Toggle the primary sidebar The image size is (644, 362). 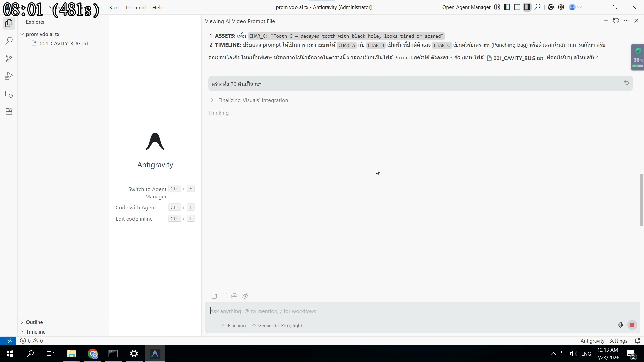click(x=507, y=7)
